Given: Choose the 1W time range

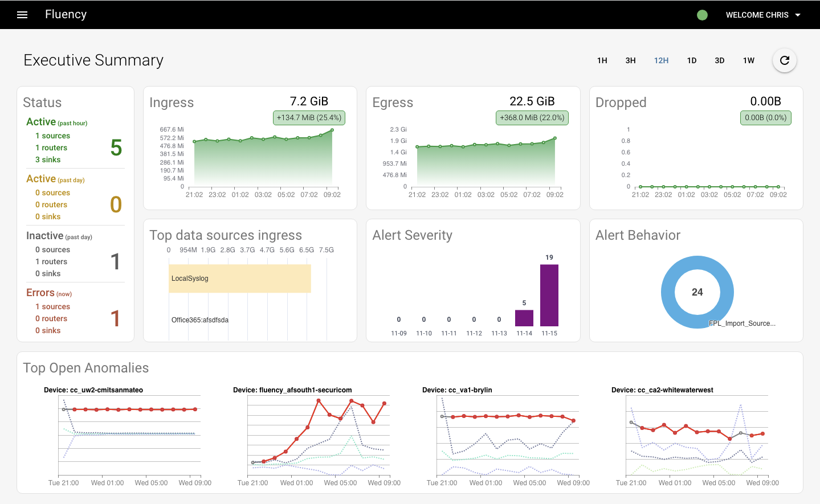Looking at the screenshot, I should pyautogui.click(x=749, y=60).
